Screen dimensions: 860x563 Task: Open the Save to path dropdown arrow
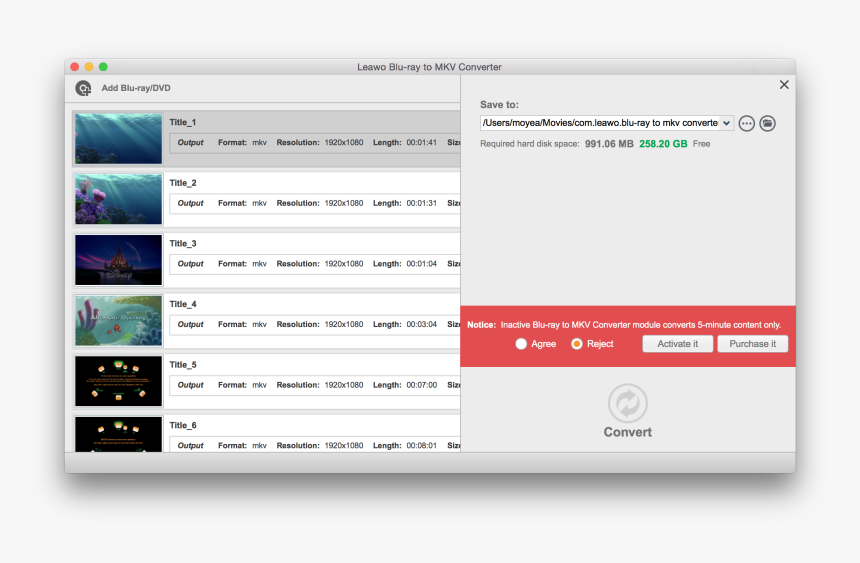[726, 123]
